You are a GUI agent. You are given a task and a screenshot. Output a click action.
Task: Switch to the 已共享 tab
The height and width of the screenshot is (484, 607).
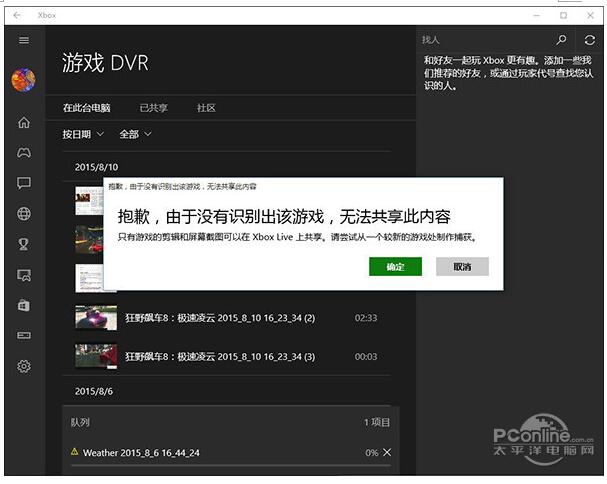[153, 108]
